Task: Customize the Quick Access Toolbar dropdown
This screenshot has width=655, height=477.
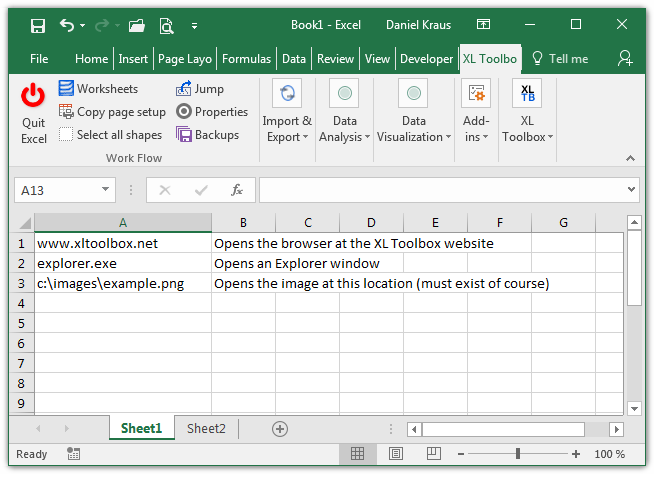Action: [194, 26]
